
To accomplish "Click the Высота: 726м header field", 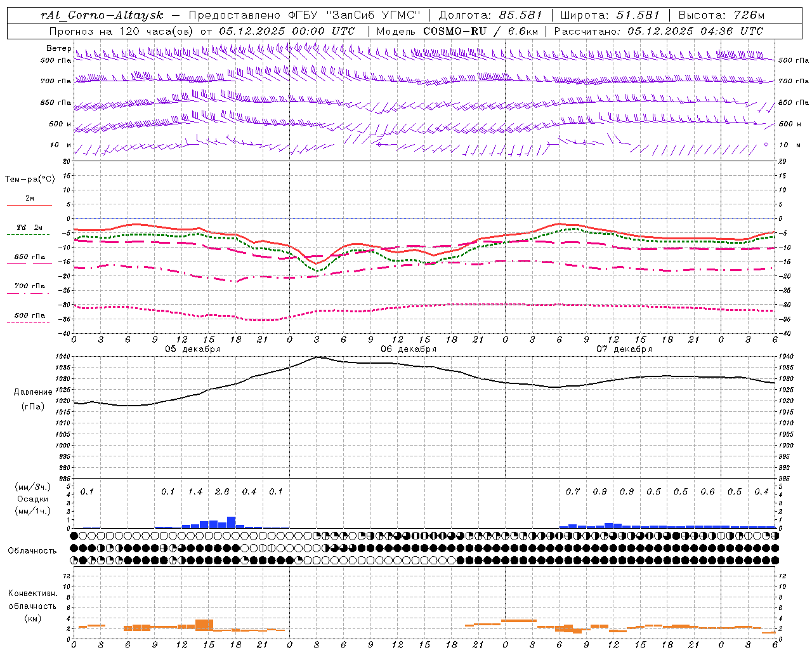I will (721, 15).
